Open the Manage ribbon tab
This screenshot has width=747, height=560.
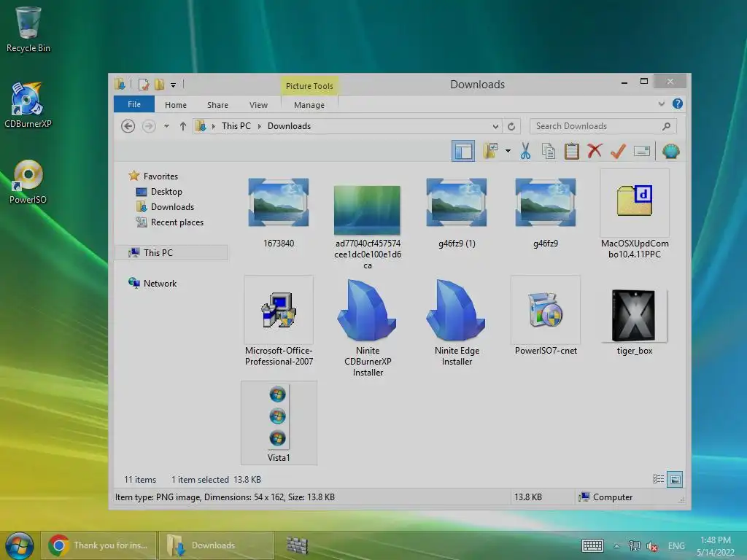pos(309,105)
